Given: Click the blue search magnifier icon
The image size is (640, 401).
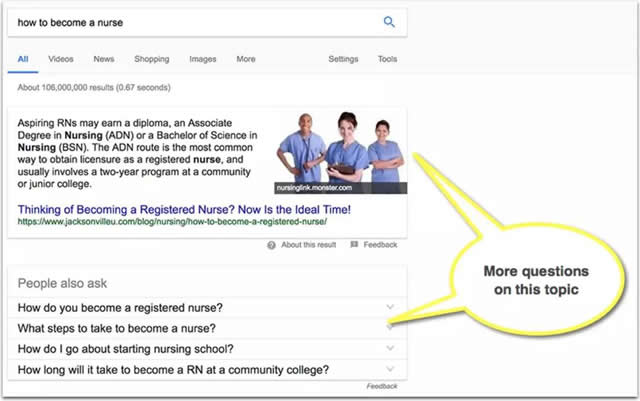Looking at the screenshot, I should (x=389, y=22).
